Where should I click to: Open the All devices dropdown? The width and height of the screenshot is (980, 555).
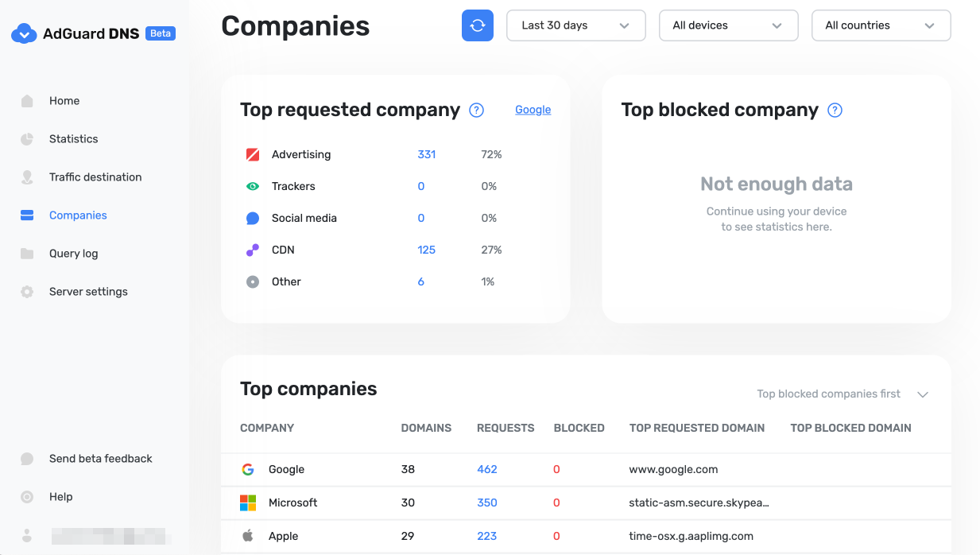[x=729, y=25]
